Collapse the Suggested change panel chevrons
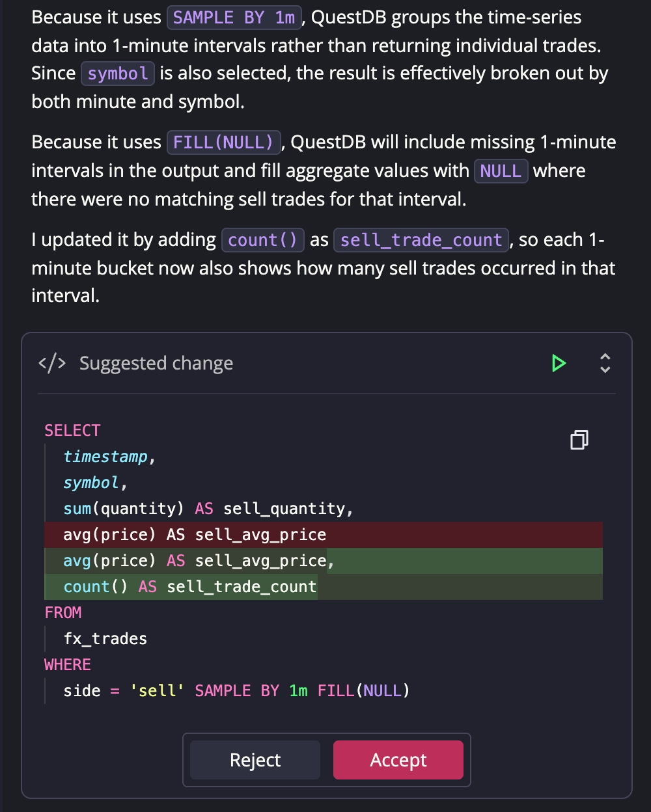 pos(605,363)
